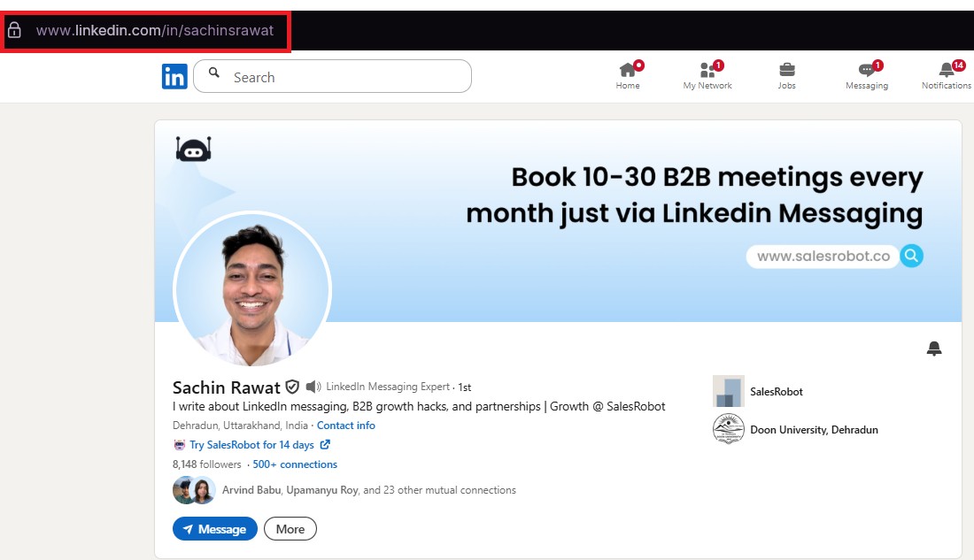Expand the SalesRobot company entry
Screen dimensions: 974x560
pos(775,391)
